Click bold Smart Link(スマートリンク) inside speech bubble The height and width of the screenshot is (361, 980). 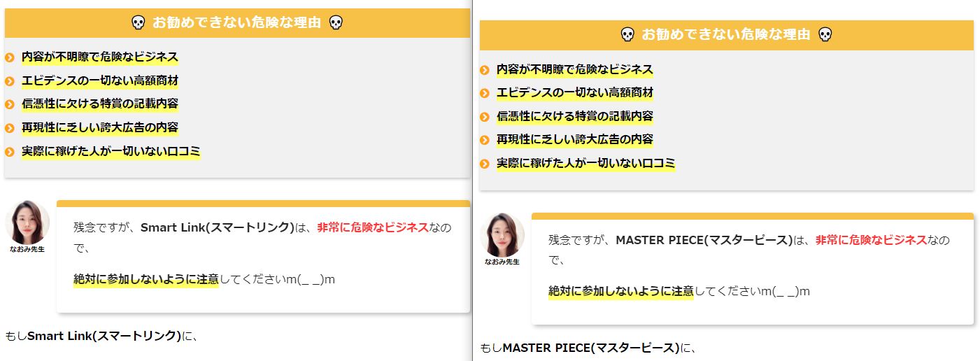(218, 227)
